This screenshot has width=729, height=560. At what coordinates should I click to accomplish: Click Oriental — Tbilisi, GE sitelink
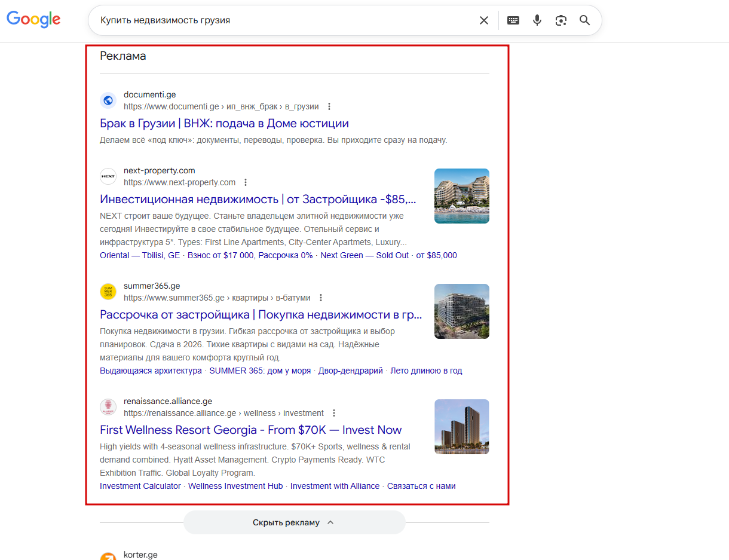140,255
